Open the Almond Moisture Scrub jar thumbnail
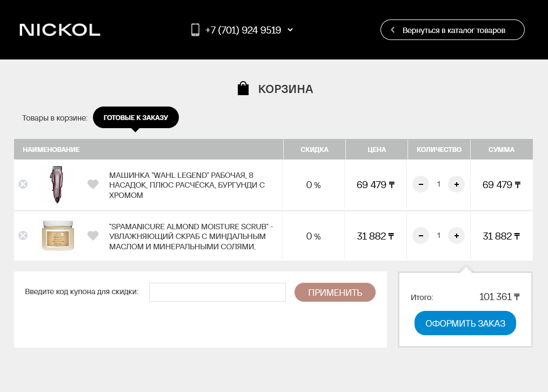The image size is (548, 392). coord(58,235)
